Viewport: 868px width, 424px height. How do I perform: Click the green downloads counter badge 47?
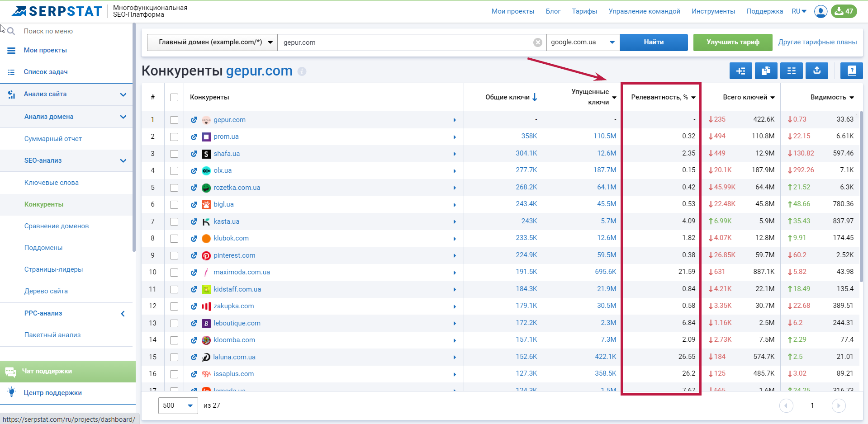pyautogui.click(x=844, y=11)
